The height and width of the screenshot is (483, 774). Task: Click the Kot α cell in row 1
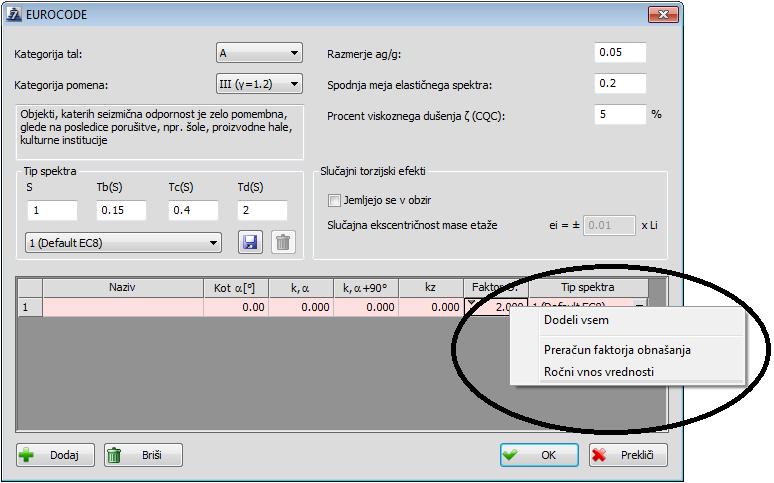click(x=236, y=307)
